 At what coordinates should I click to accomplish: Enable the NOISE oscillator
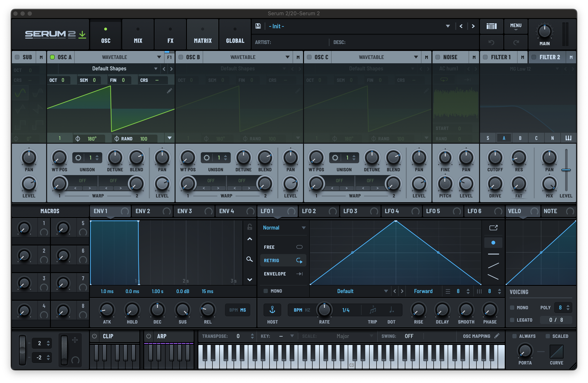(x=437, y=57)
